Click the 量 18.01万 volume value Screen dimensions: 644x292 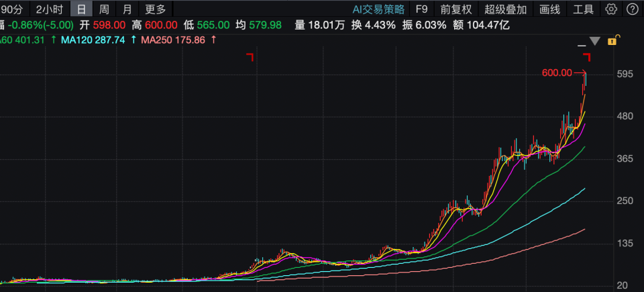[x=320, y=25]
